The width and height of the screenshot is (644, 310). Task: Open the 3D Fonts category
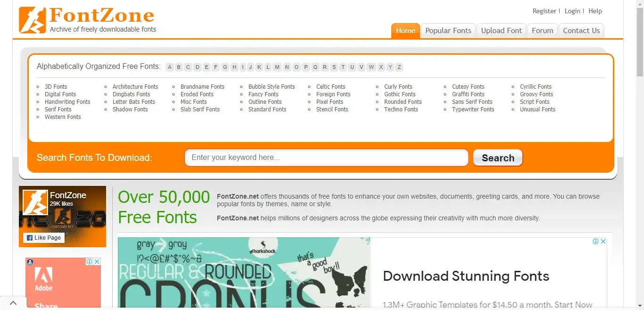click(56, 87)
